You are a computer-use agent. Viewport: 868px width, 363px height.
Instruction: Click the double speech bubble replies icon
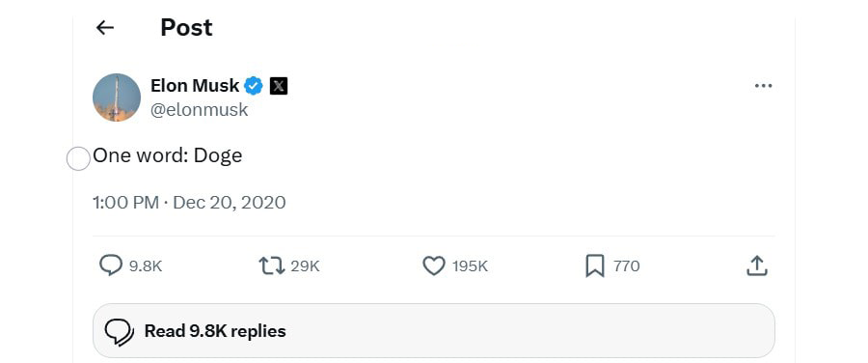point(120,332)
